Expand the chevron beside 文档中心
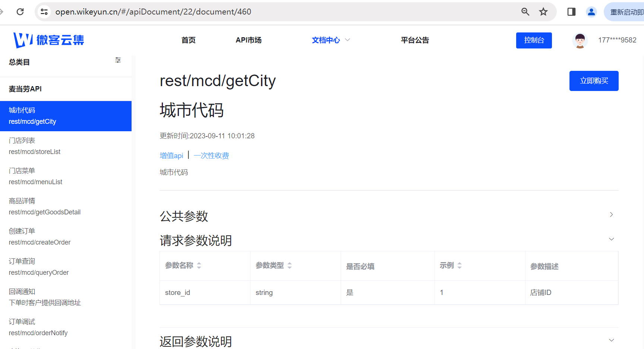Screen dimensions: 644x349 (x=347, y=40)
